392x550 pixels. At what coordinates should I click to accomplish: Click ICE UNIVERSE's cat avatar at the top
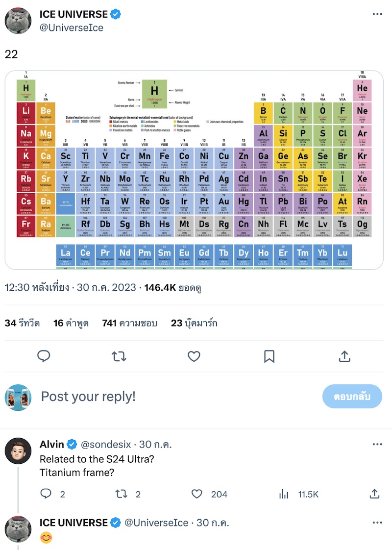click(x=19, y=21)
